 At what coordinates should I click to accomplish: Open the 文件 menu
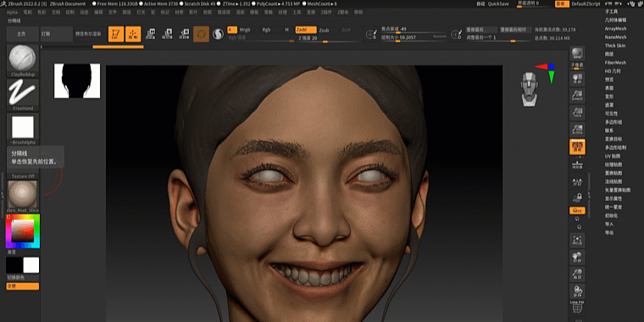click(112, 13)
